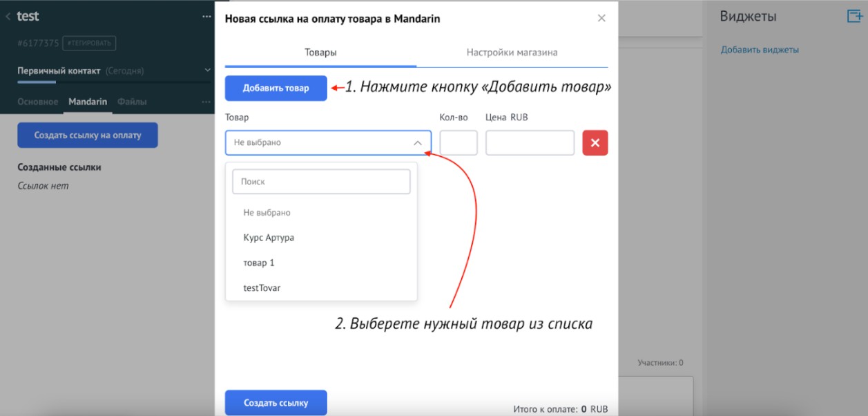Click the Цена RUB price input

[530, 143]
